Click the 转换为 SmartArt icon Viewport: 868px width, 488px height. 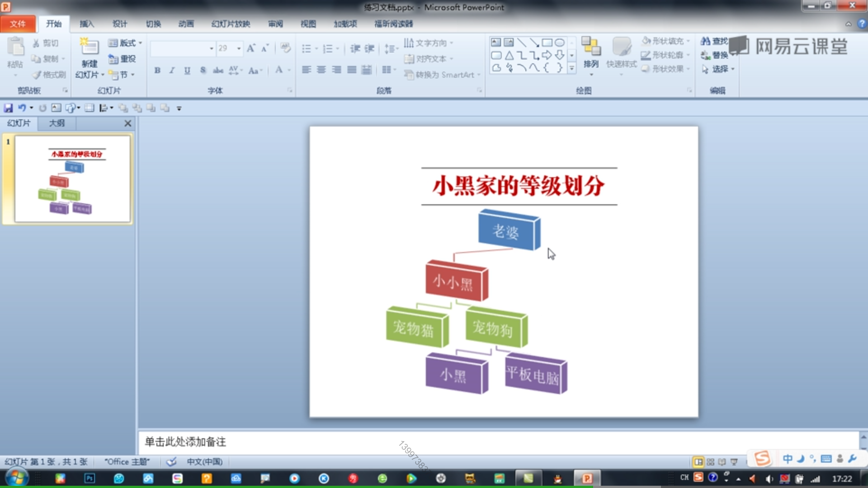tap(408, 75)
